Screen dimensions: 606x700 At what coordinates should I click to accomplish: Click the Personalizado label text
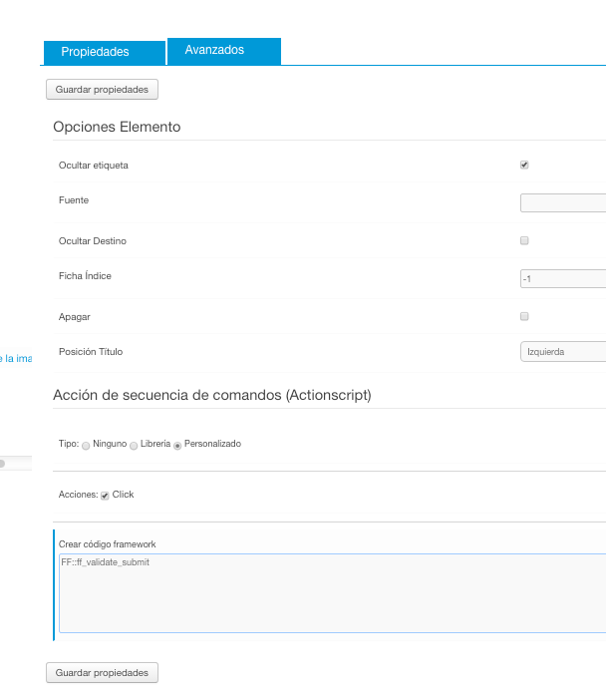click(x=213, y=444)
